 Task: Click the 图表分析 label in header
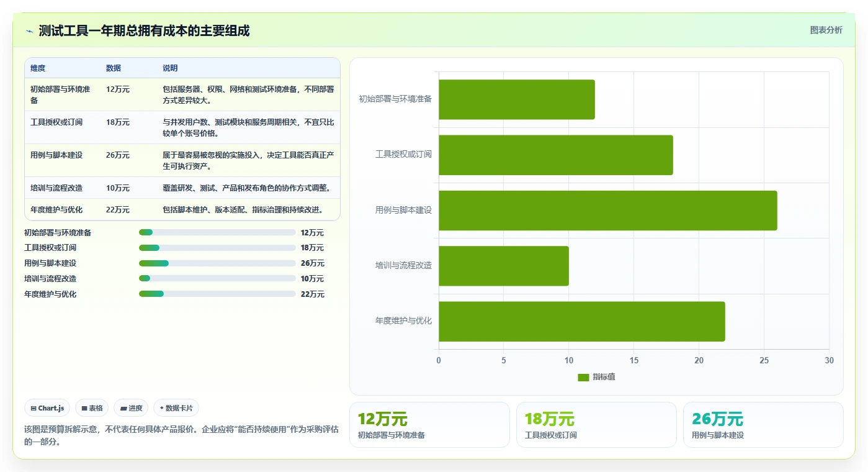(x=826, y=30)
